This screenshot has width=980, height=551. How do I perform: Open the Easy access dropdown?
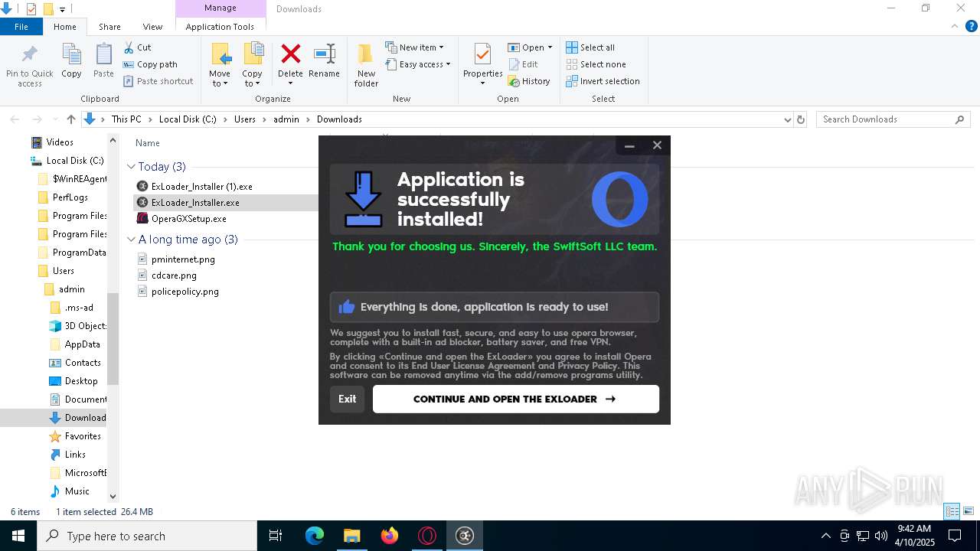coord(418,64)
